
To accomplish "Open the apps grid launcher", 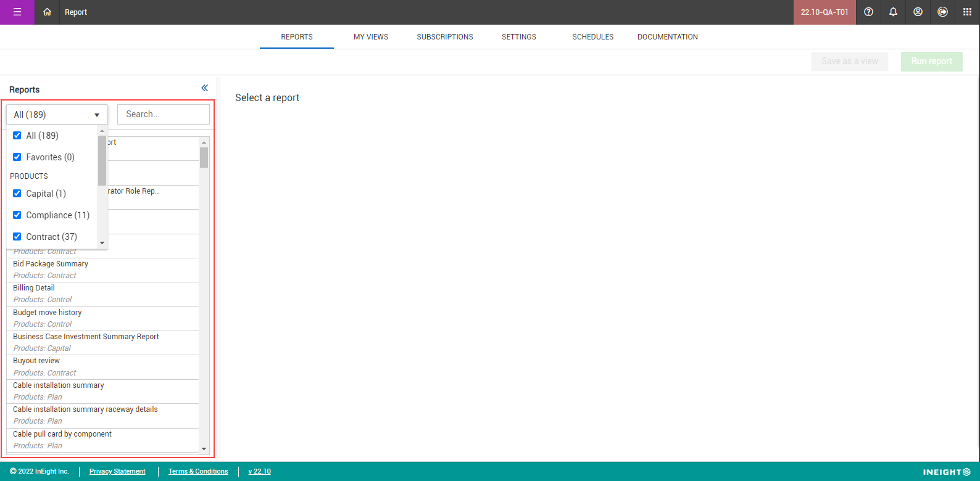I will tap(967, 12).
